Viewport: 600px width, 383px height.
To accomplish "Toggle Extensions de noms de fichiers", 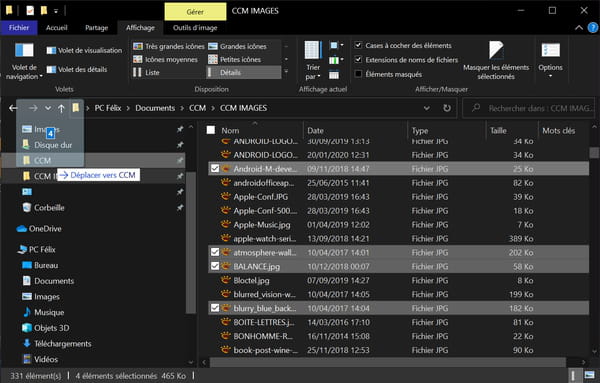I will (358, 59).
